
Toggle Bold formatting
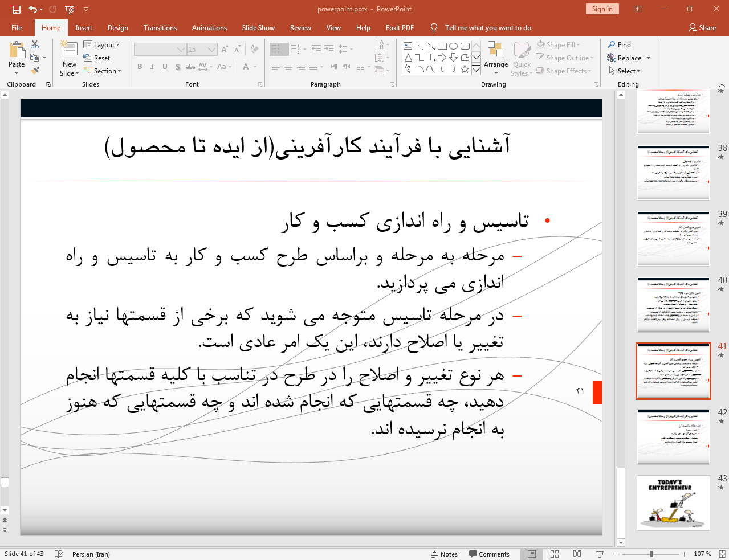140,67
